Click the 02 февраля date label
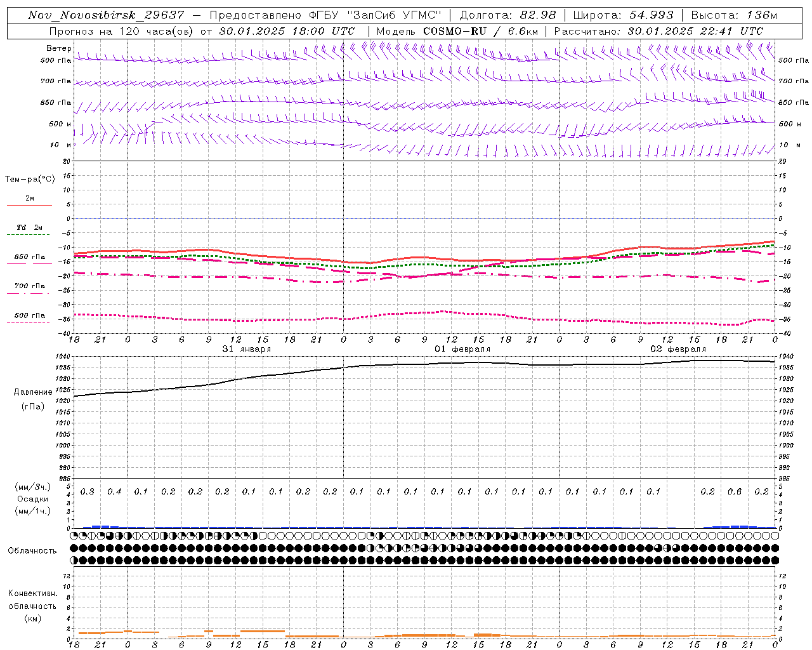This screenshot has width=812, height=650. pos(678,349)
